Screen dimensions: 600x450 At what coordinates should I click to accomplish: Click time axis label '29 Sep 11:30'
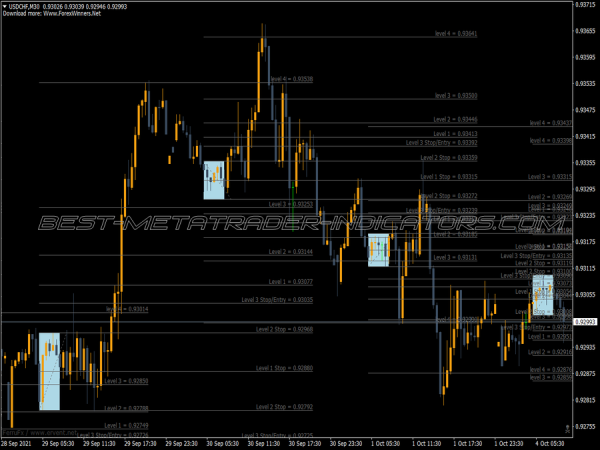pos(99,444)
